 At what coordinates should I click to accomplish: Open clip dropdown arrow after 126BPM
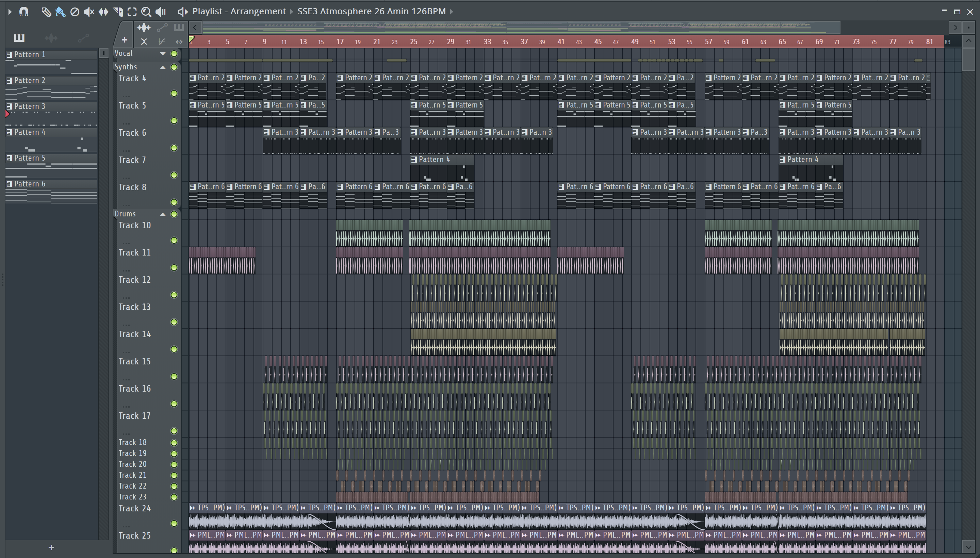click(452, 12)
